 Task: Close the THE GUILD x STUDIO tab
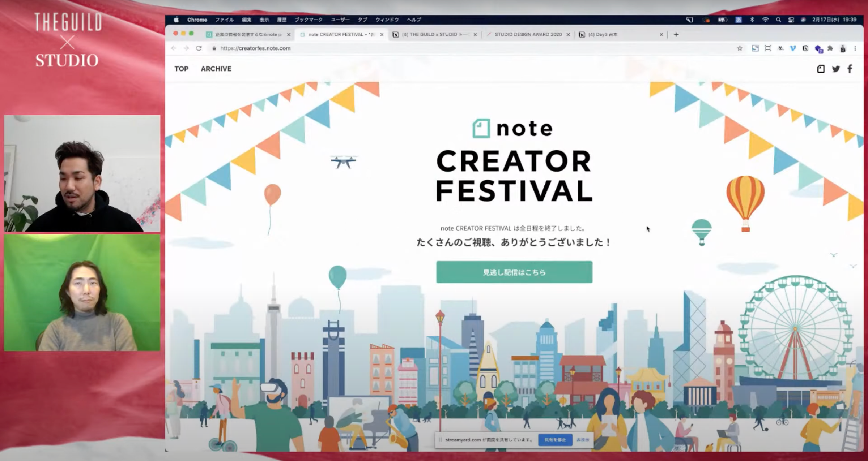pyautogui.click(x=475, y=34)
